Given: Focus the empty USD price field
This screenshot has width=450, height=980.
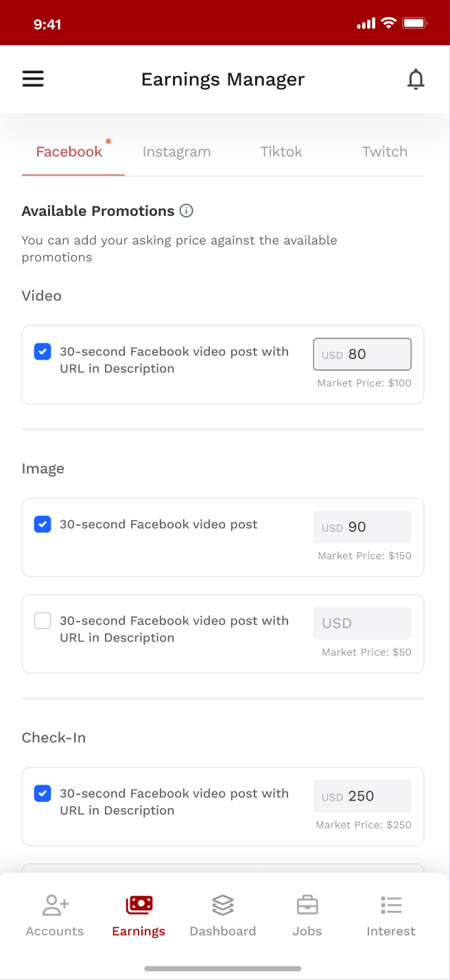Looking at the screenshot, I should point(362,624).
